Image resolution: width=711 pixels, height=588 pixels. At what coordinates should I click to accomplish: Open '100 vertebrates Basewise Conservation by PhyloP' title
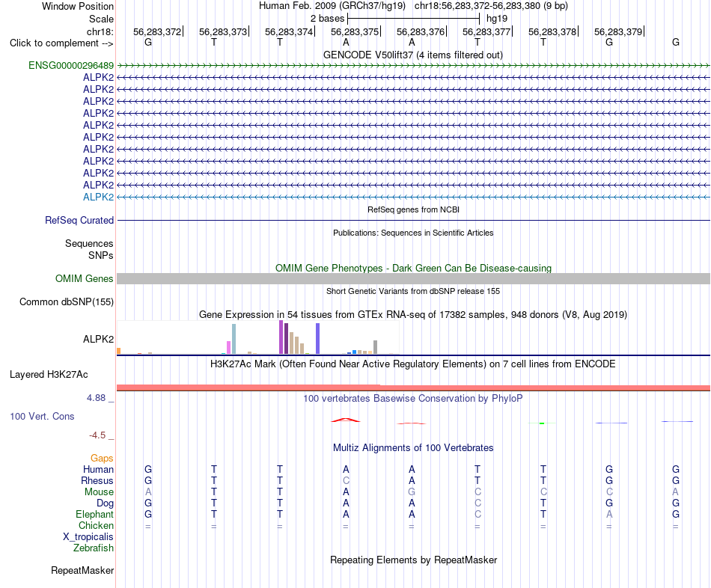point(413,399)
